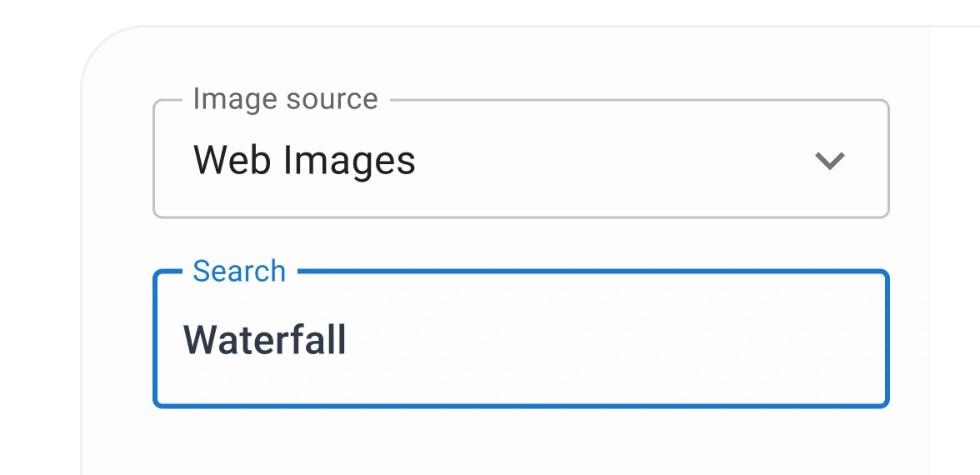This screenshot has width=980, height=475.
Task: Click the blue Search field label
Action: click(239, 271)
